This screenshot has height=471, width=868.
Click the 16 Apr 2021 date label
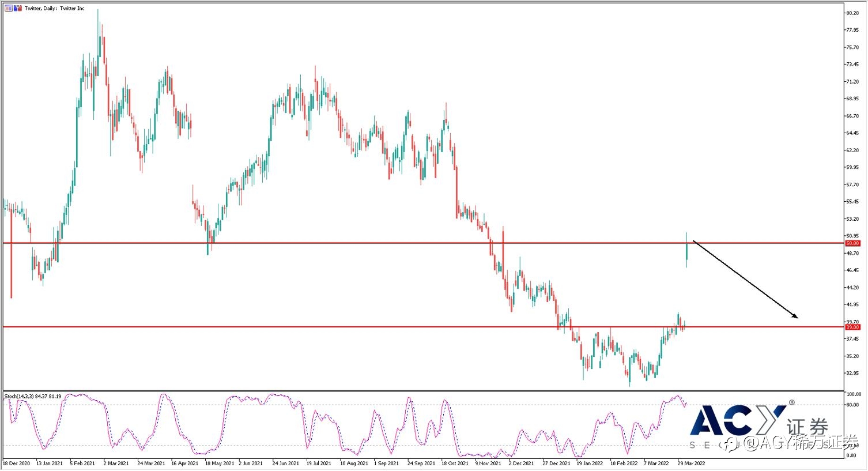click(x=184, y=463)
